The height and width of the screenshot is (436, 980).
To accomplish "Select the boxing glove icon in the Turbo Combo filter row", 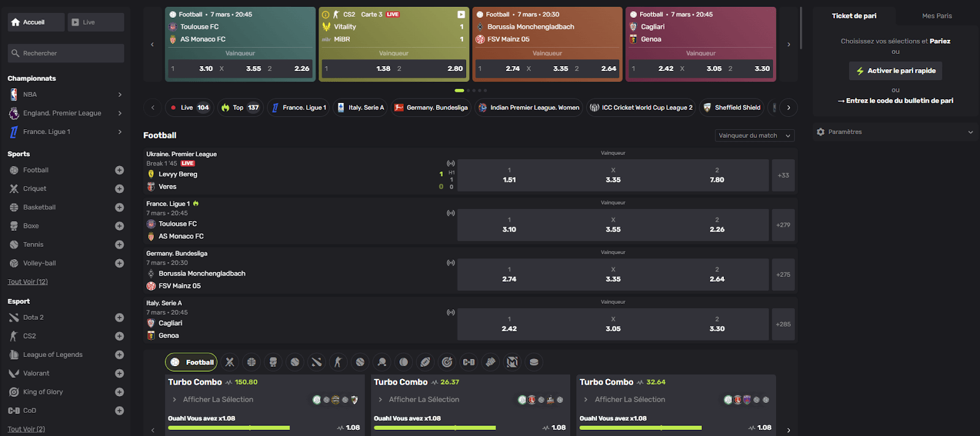I will tap(273, 362).
